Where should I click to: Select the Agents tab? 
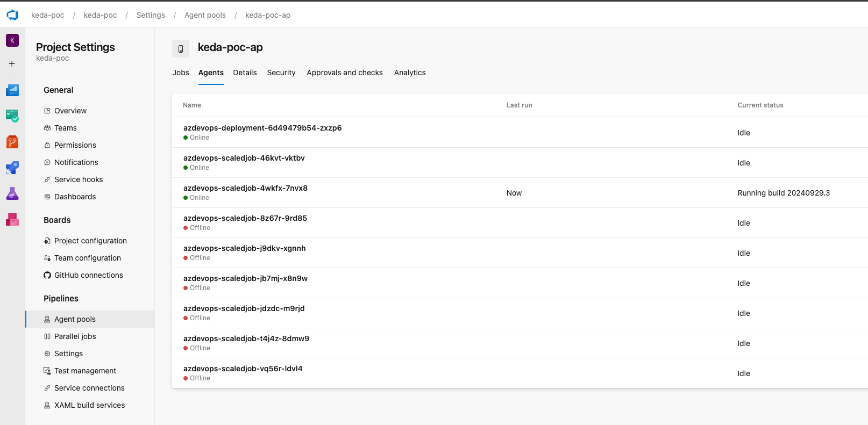[211, 73]
